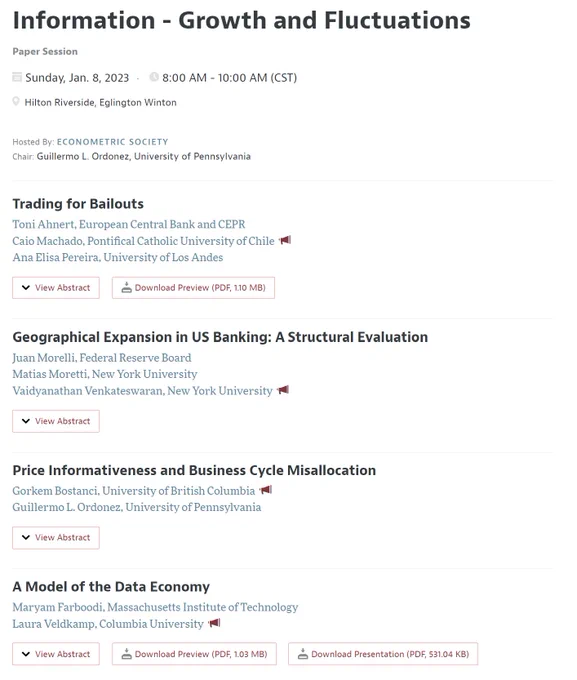Screen dimensions: 577x680
Task: Download Preview PDF 1.03 MB for Data Economy
Action: (x=194, y=654)
